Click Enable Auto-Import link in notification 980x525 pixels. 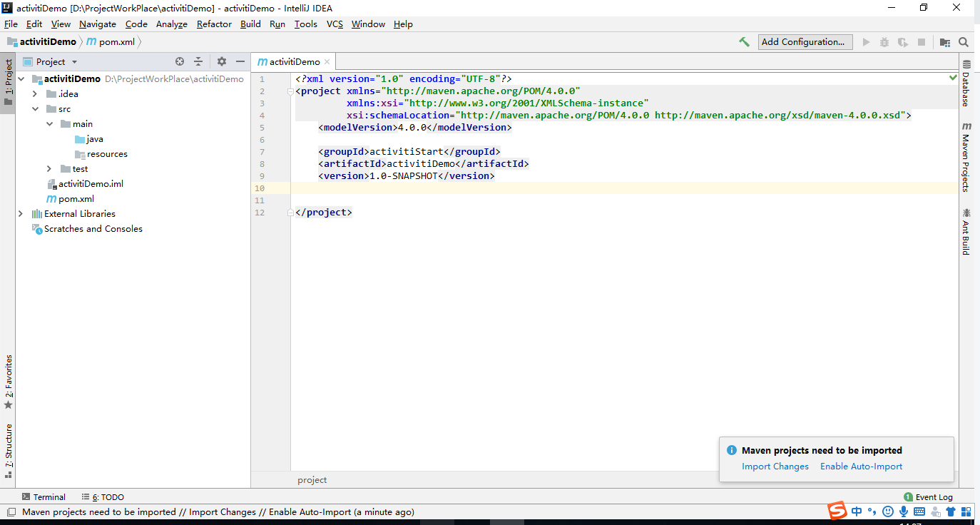coord(861,467)
